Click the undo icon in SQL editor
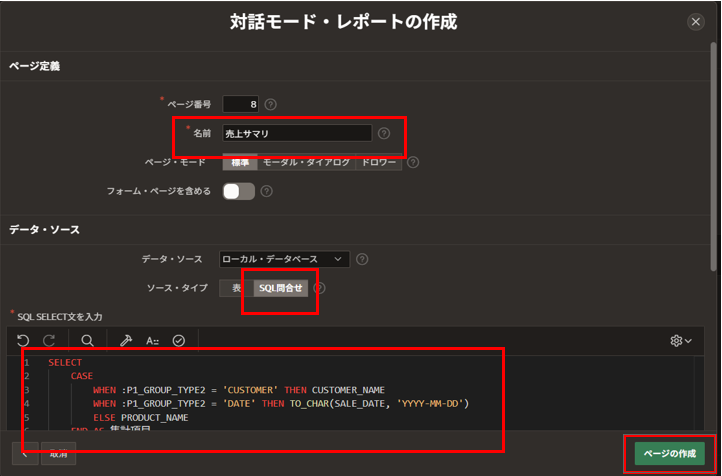The height and width of the screenshot is (476, 722). 24,340
